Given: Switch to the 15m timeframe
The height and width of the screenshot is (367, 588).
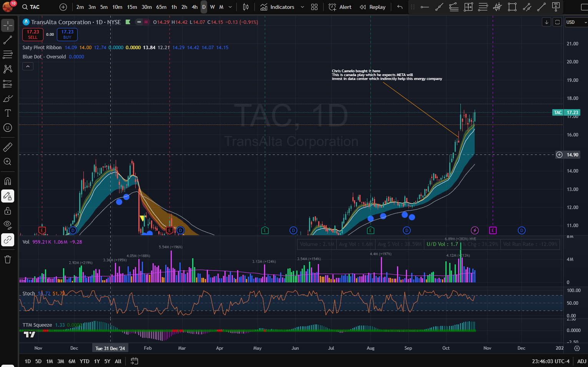Looking at the screenshot, I should [132, 7].
